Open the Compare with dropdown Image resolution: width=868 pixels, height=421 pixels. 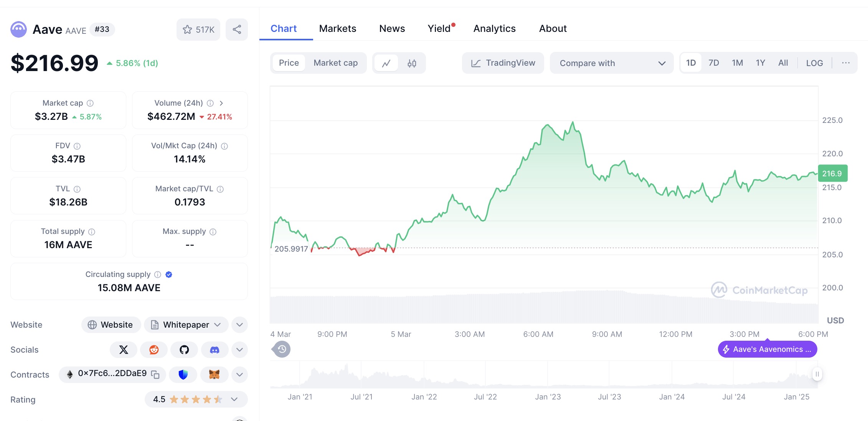coord(612,63)
